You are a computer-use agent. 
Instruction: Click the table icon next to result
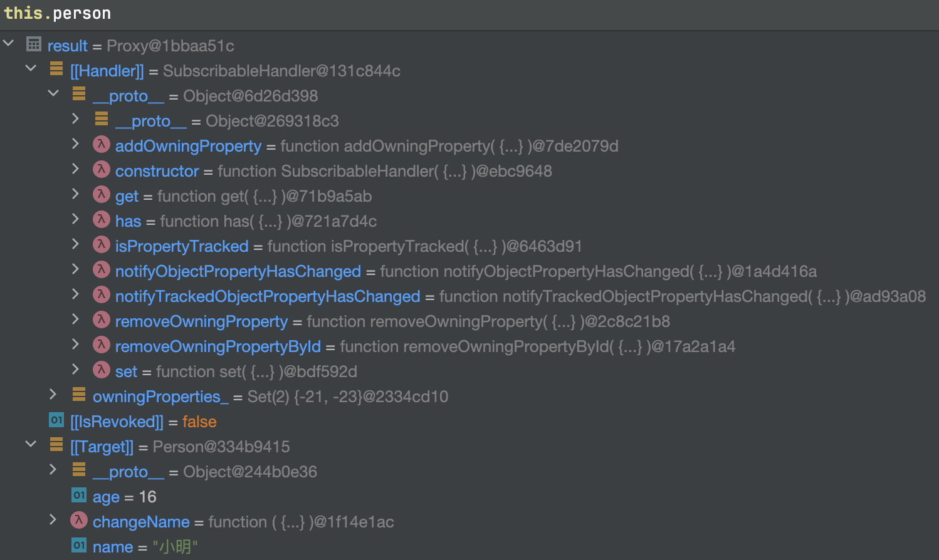click(x=34, y=44)
